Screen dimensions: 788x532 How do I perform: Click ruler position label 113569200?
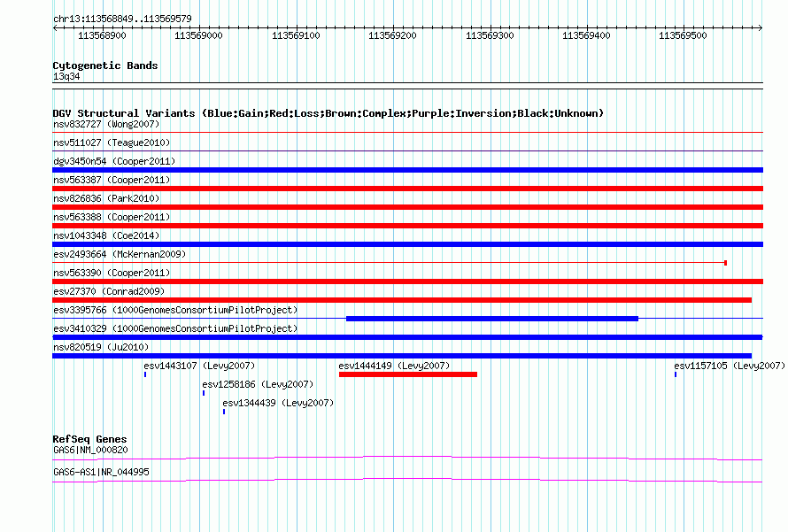pyautogui.click(x=392, y=35)
